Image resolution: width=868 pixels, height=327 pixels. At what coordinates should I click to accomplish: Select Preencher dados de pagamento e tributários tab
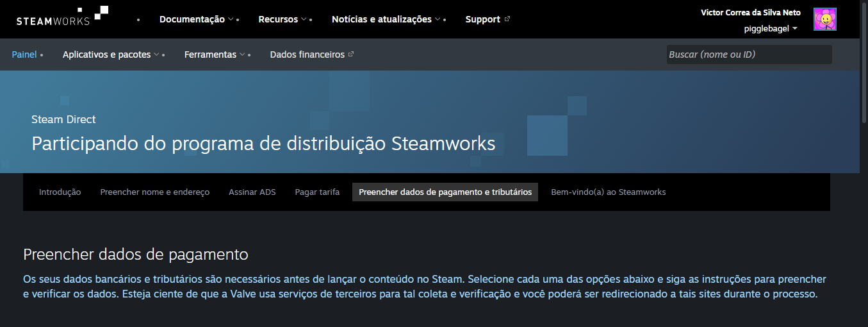(445, 192)
